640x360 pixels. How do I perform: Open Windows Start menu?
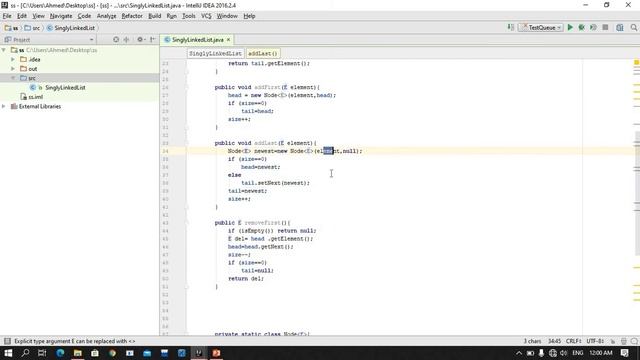(8, 353)
